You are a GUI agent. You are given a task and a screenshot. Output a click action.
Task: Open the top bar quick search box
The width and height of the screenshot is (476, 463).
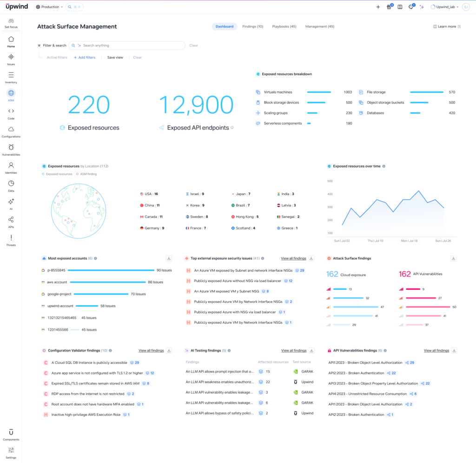[74, 7]
